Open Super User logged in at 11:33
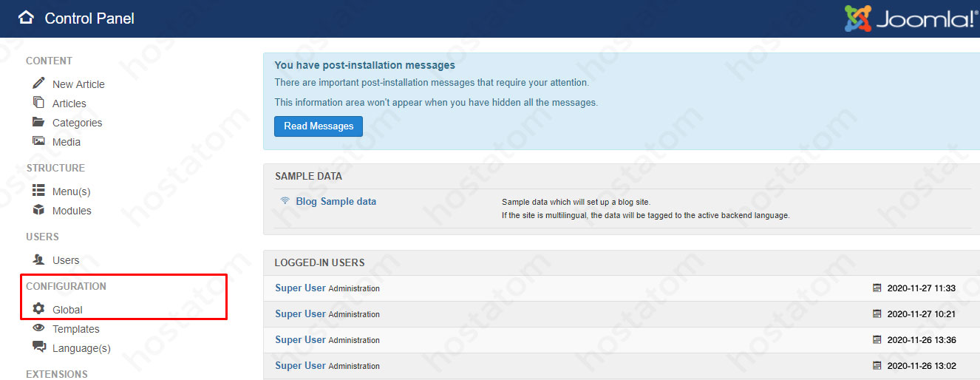Viewport: 980px width, 380px height. [300, 288]
